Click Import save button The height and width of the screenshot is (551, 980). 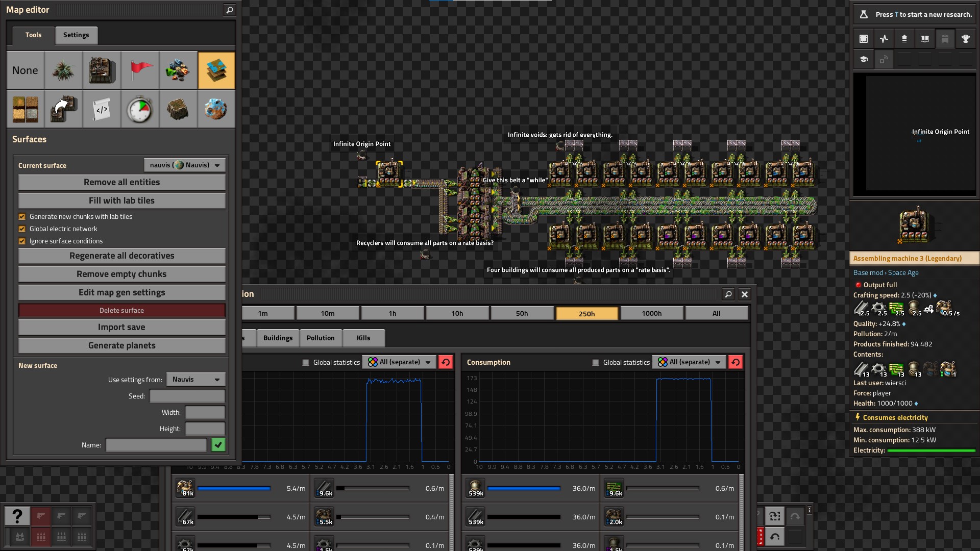[121, 327]
